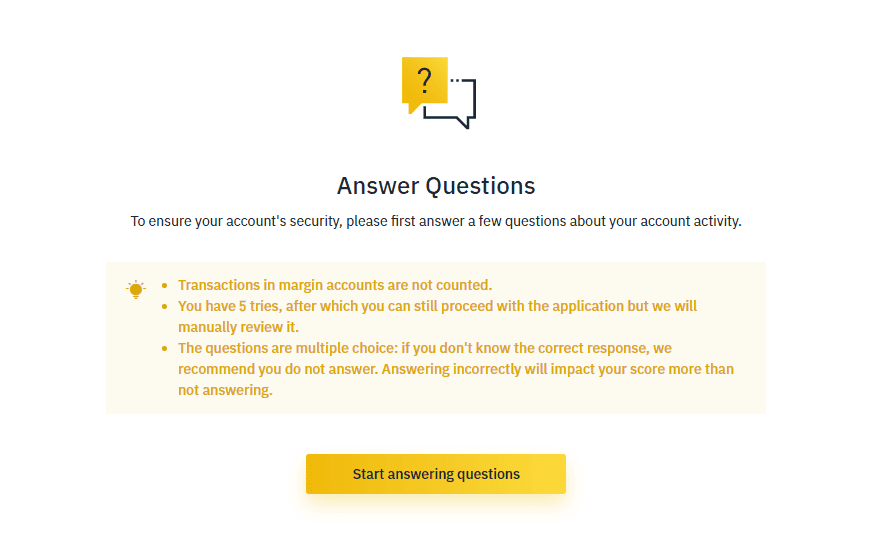Click the bullet dot before margin accounts tip

point(165,285)
